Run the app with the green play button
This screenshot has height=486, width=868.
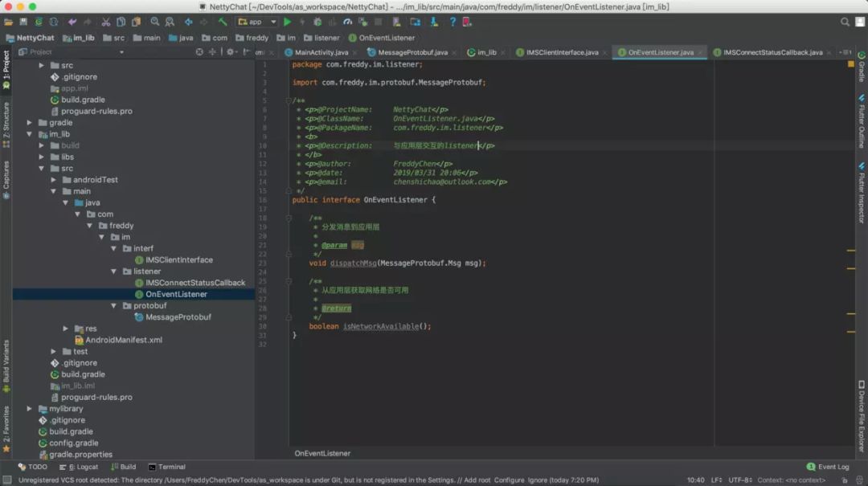point(287,22)
